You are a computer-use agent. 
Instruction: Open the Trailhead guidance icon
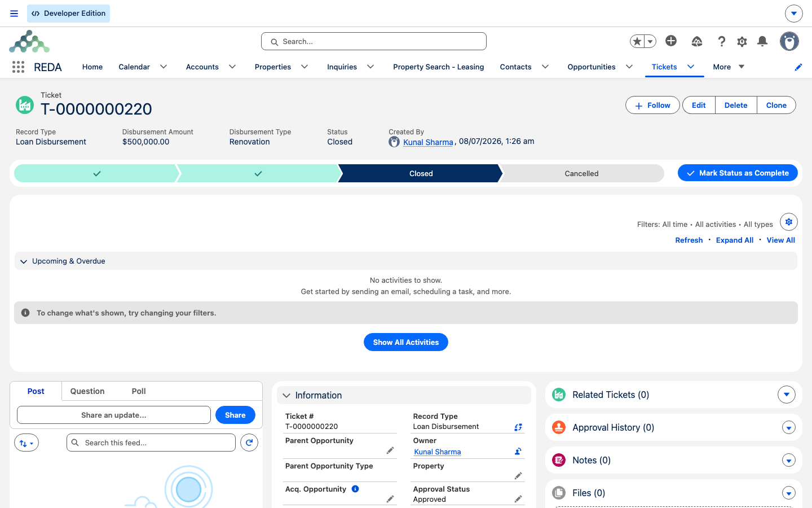pos(697,41)
